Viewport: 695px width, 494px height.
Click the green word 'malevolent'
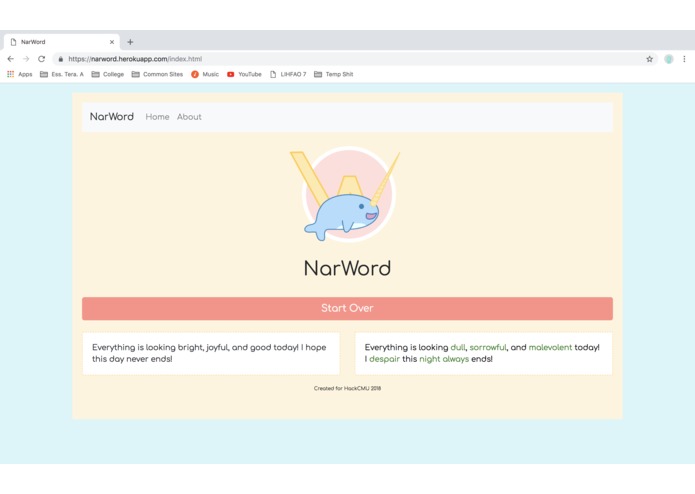click(x=550, y=348)
